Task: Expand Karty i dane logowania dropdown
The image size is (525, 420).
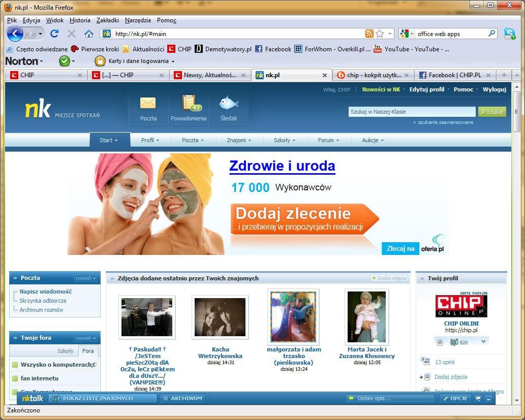Action: (173, 61)
